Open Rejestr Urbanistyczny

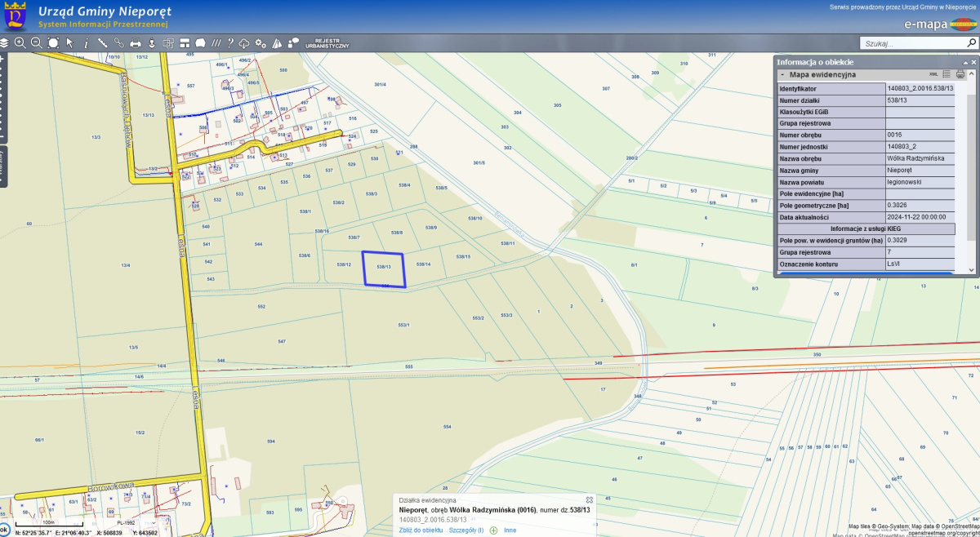pyautogui.click(x=327, y=43)
